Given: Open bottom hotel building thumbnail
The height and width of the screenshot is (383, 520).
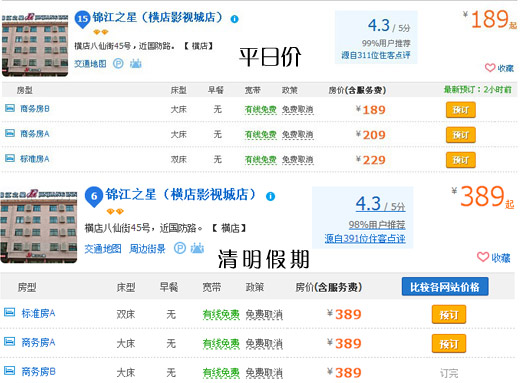Looking at the screenshot, I should (x=39, y=227).
